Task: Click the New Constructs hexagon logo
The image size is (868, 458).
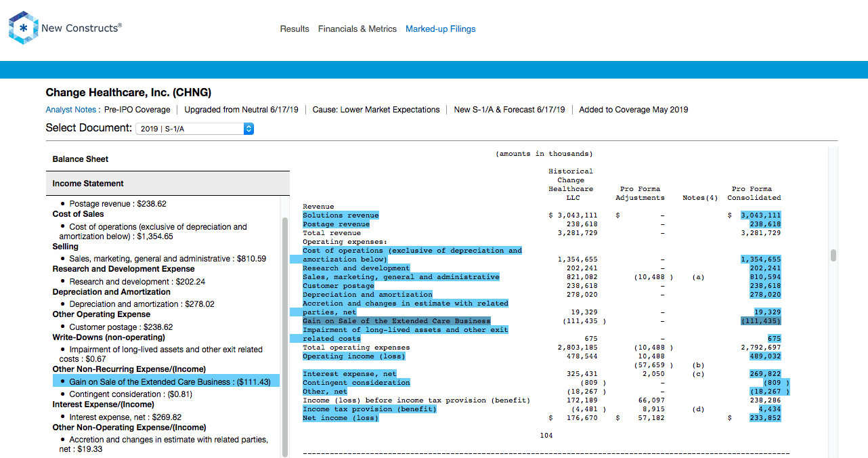Action: pos(23,28)
